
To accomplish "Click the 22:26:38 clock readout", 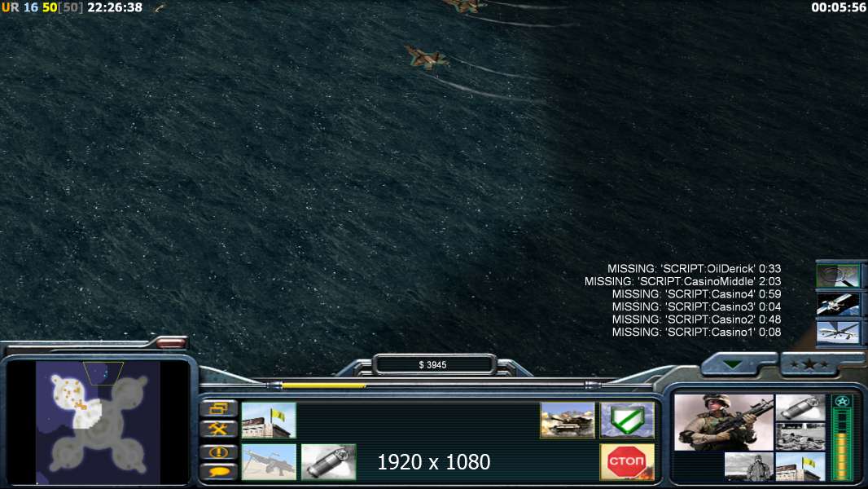I will point(115,8).
